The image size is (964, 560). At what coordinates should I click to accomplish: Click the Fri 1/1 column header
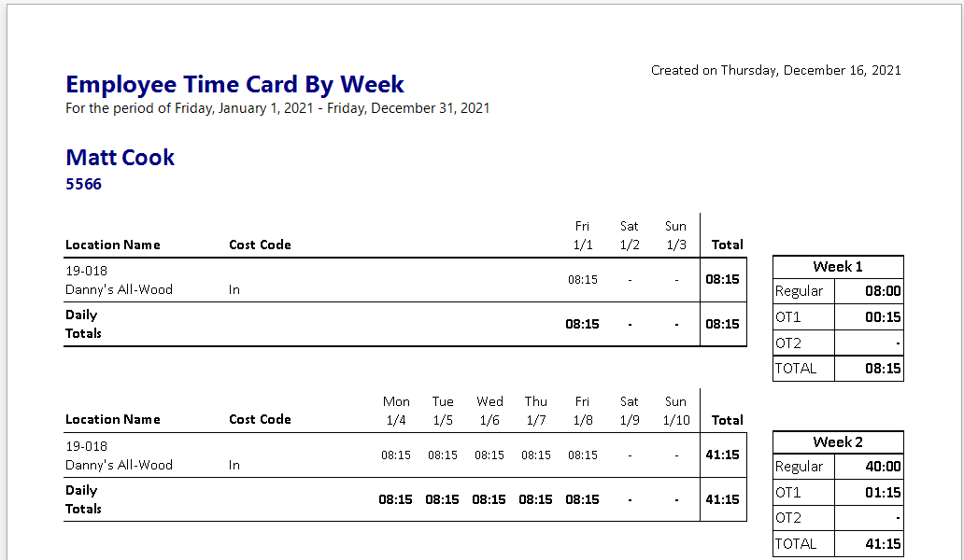(x=582, y=235)
